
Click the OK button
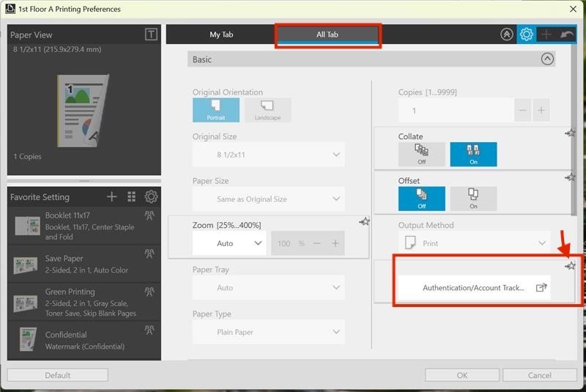[462, 375]
